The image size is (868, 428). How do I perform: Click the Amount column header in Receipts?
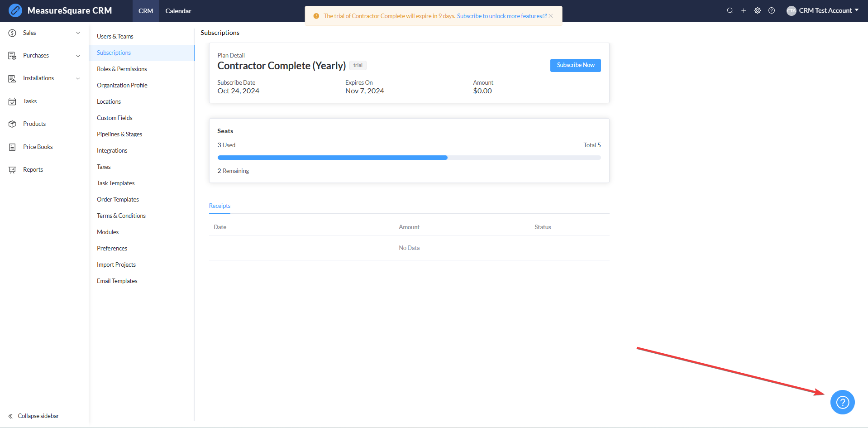tap(409, 227)
